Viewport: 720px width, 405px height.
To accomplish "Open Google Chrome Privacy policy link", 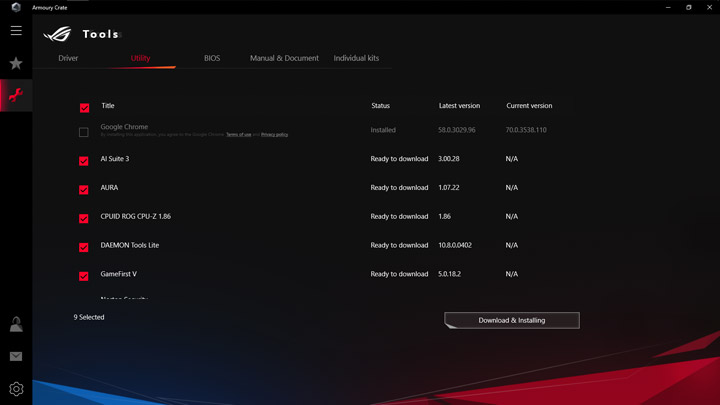I will point(275,135).
